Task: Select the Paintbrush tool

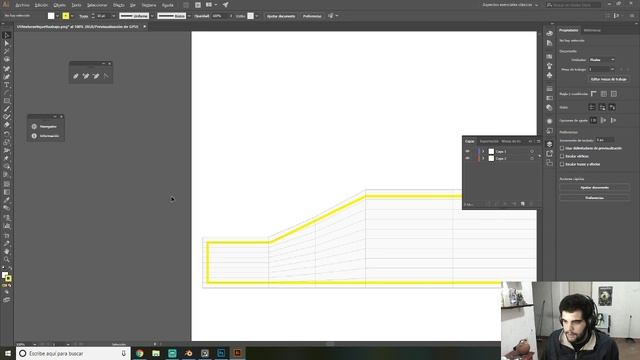Action: click(7, 109)
